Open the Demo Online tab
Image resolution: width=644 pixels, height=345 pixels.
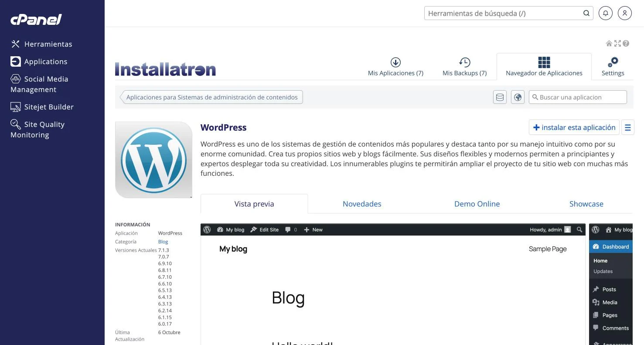tap(477, 204)
